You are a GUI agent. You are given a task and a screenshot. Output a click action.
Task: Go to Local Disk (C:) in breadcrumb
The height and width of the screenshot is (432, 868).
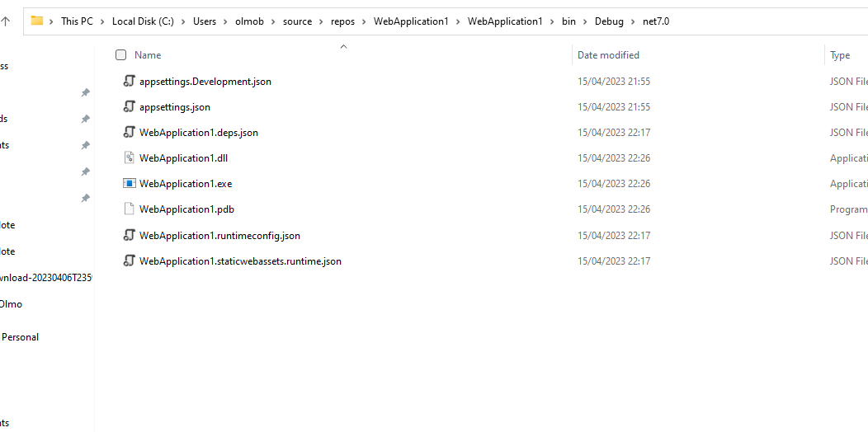coord(143,21)
